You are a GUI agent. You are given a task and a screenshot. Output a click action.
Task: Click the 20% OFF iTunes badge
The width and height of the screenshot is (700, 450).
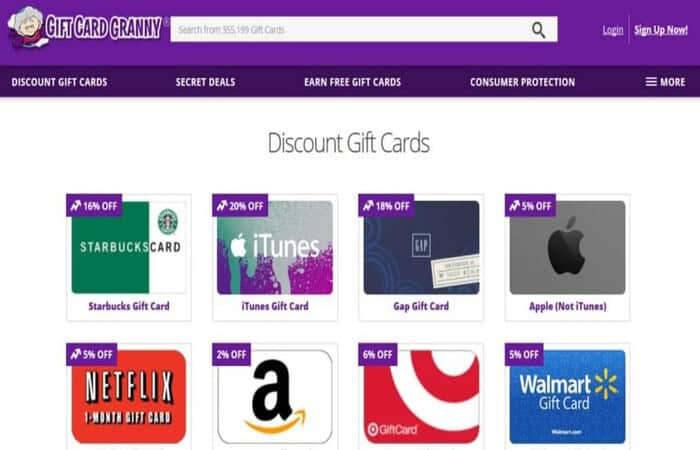(240, 205)
